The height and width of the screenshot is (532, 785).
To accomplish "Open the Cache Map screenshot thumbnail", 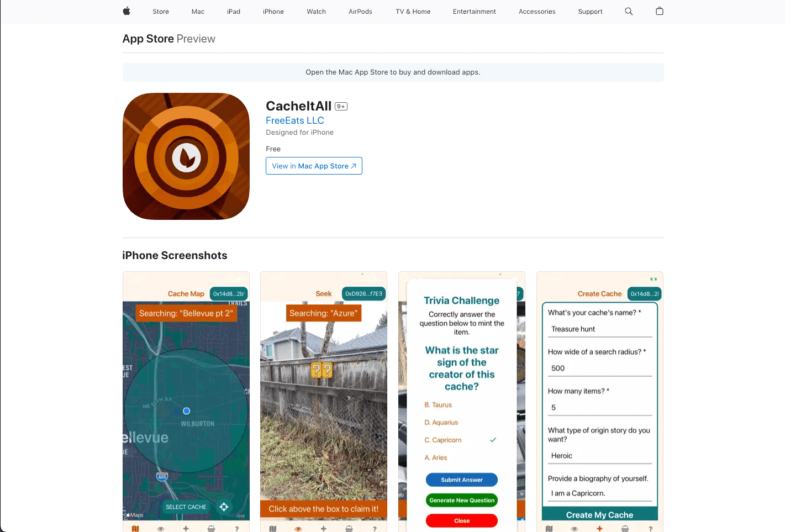I will (x=186, y=402).
